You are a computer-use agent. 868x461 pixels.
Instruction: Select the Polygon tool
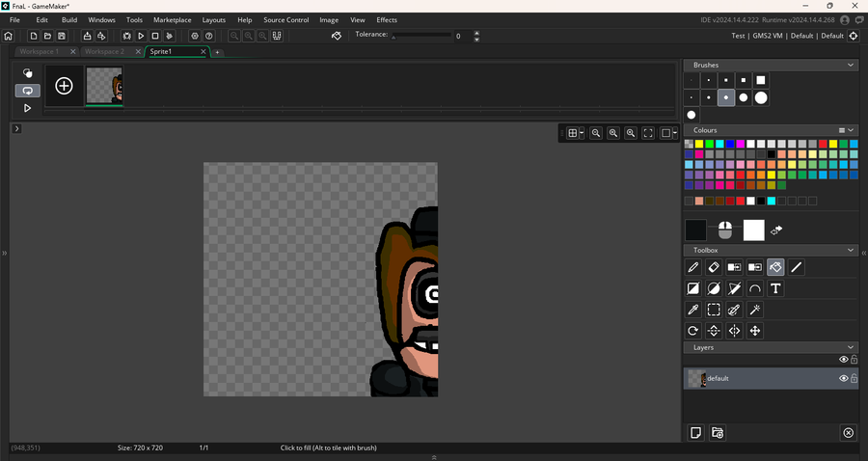click(x=735, y=288)
